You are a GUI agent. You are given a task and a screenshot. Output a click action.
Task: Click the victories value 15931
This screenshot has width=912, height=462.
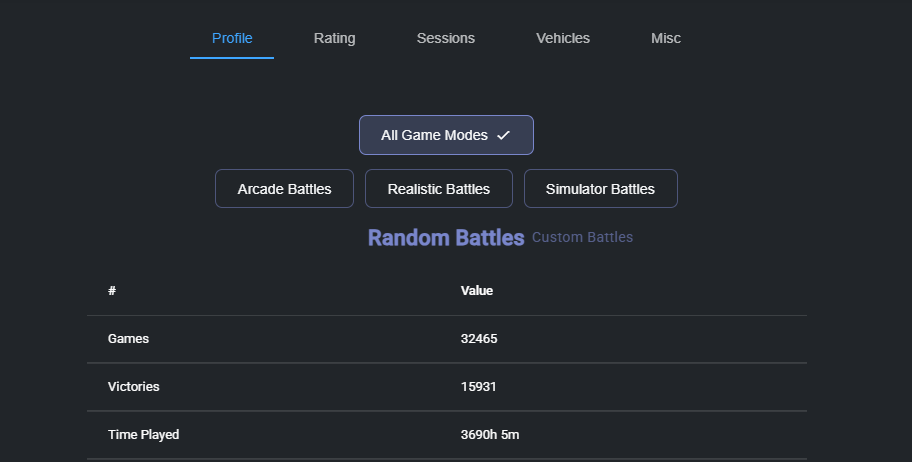(x=479, y=387)
